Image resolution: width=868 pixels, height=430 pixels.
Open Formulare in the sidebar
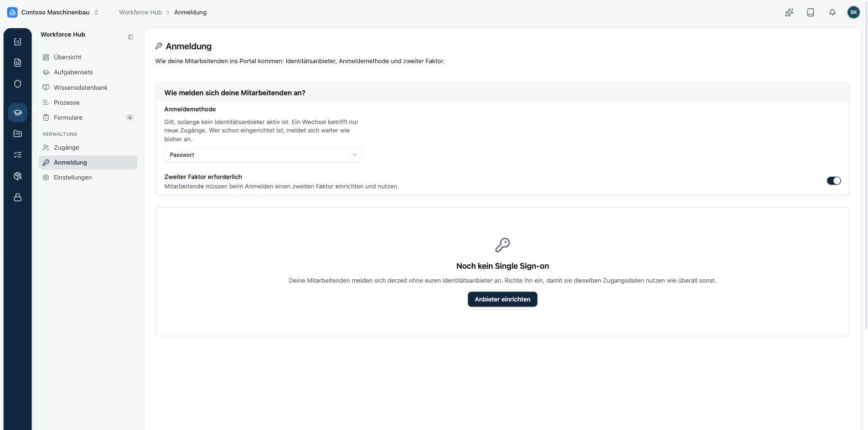[88, 117]
